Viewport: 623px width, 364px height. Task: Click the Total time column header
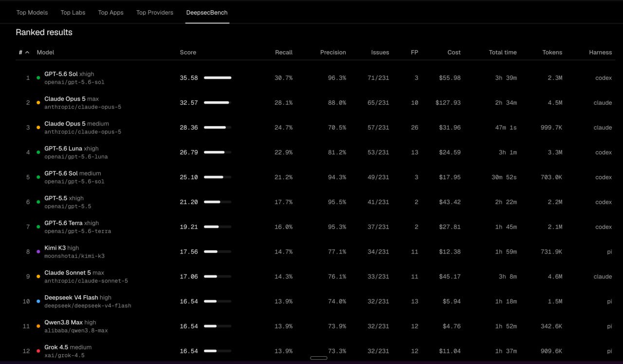tap(503, 52)
